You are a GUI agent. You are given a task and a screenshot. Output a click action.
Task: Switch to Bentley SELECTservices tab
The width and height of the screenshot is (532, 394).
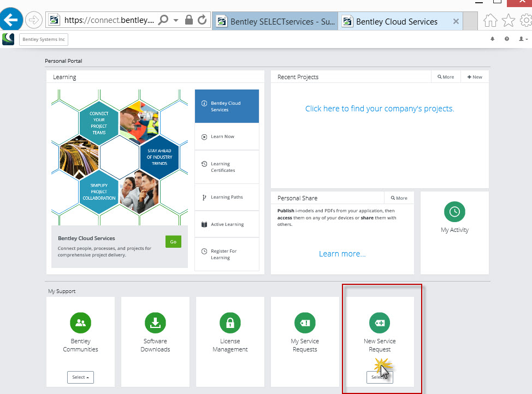[275, 22]
